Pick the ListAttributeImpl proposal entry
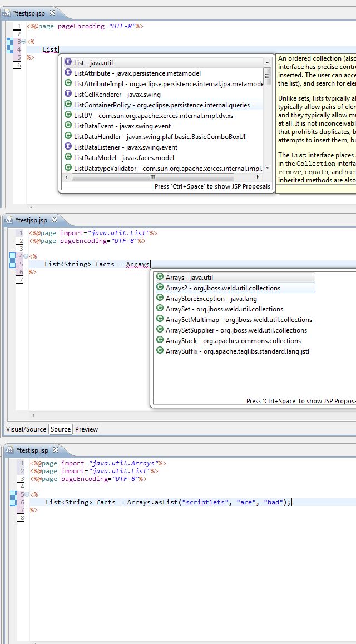The height and width of the screenshot is (644, 356). point(164,84)
